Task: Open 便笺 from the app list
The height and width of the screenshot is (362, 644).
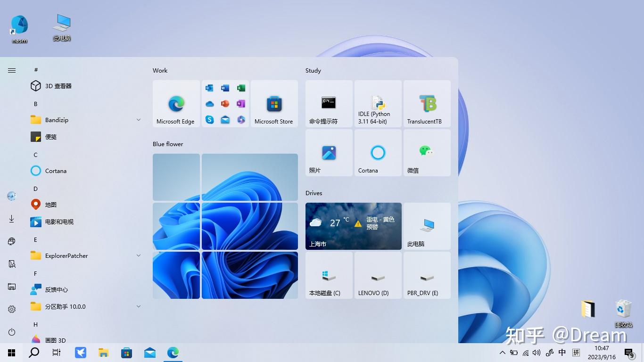Action: pos(86,137)
